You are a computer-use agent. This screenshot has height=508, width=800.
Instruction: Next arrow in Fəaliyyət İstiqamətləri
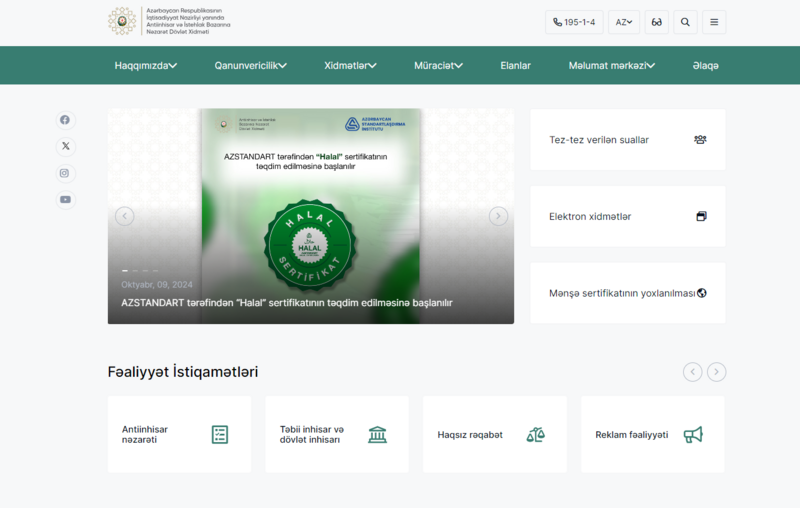point(716,372)
